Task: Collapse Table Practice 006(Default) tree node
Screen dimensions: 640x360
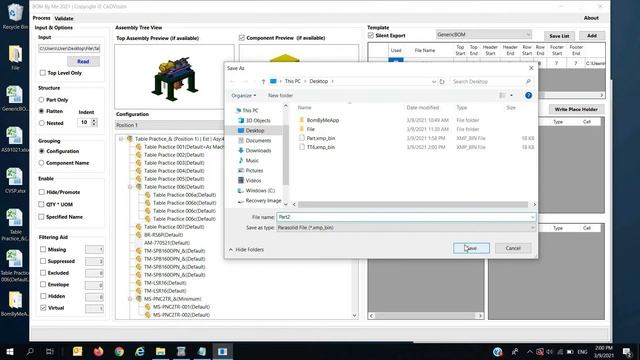Action: [x=130, y=187]
